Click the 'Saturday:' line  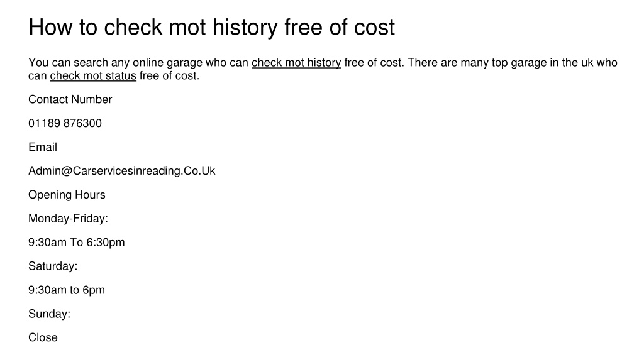point(53,266)
